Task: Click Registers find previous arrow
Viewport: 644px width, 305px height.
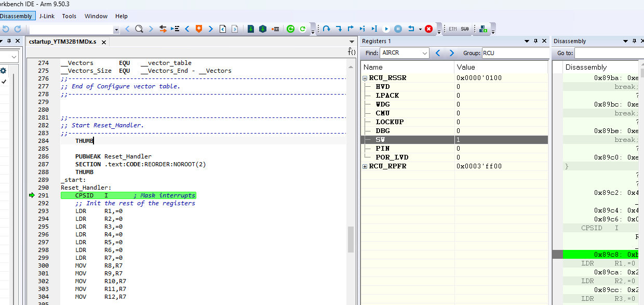Action: pos(438,53)
